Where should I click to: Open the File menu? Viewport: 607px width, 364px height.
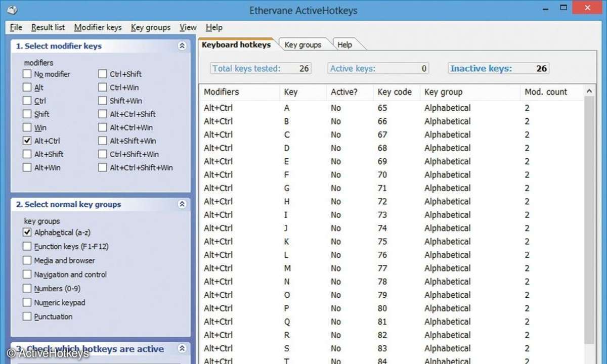[x=16, y=27]
